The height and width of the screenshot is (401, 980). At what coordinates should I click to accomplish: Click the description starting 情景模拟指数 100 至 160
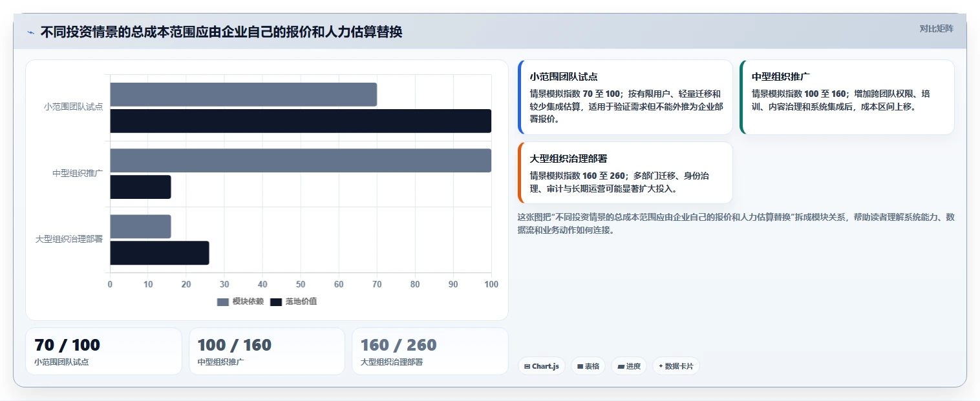click(x=840, y=100)
